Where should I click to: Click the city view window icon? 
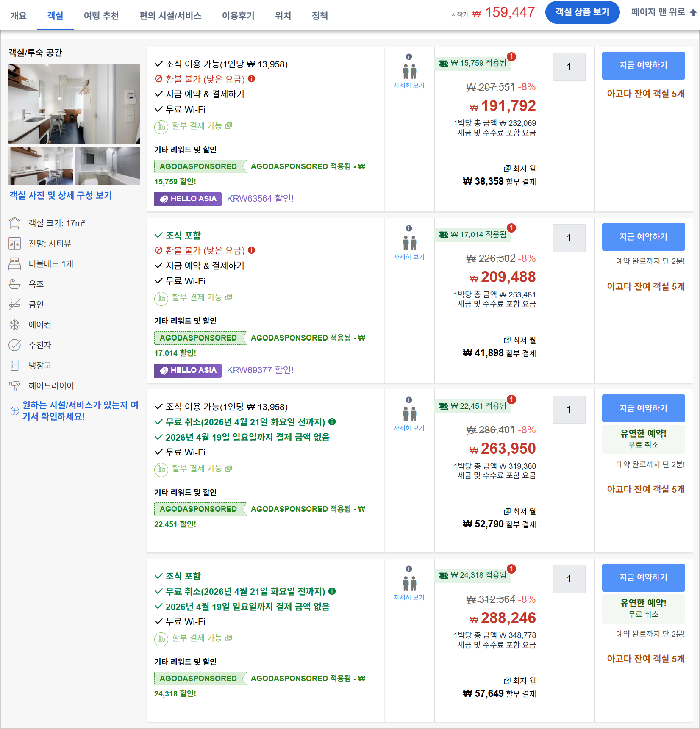(x=15, y=243)
